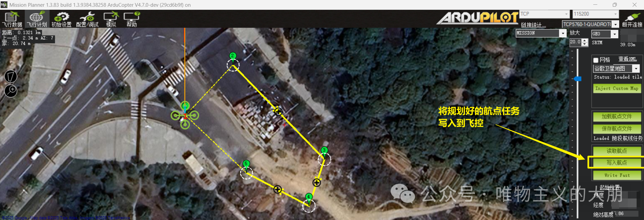
Task: Open the 帮助 help icon
Action: (132, 19)
